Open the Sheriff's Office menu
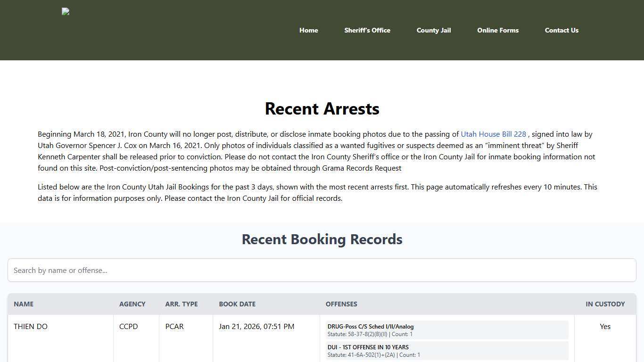This screenshot has width=644, height=362. point(367,30)
